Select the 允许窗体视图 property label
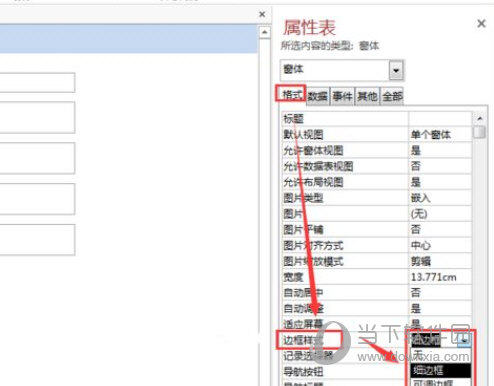Screen dimensions: 494x386 [x=313, y=151]
